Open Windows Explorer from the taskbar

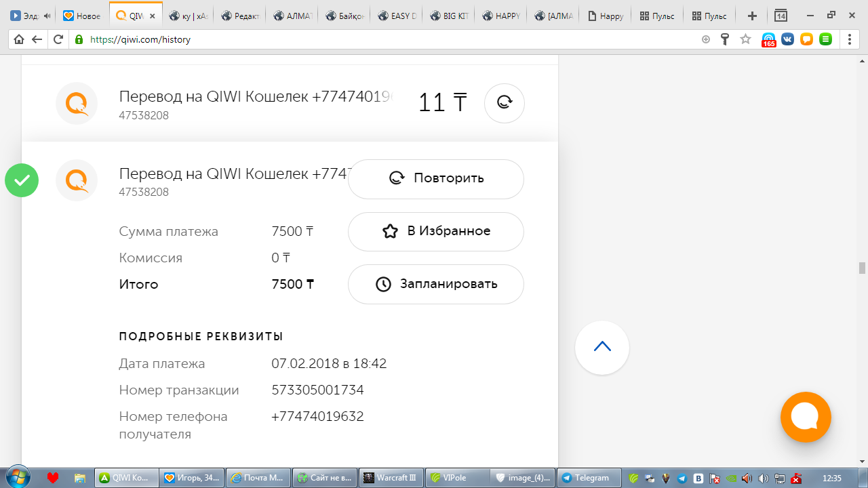point(79,478)
